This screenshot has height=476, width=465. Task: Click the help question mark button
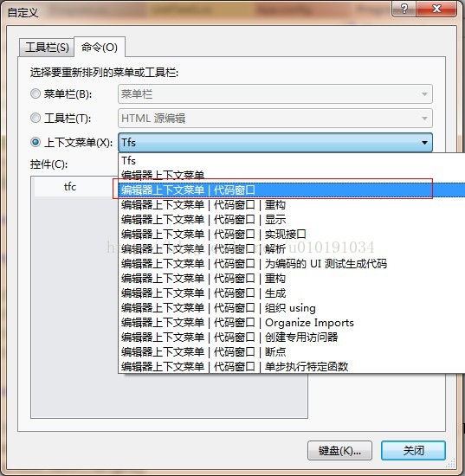[x=404, y=9]
